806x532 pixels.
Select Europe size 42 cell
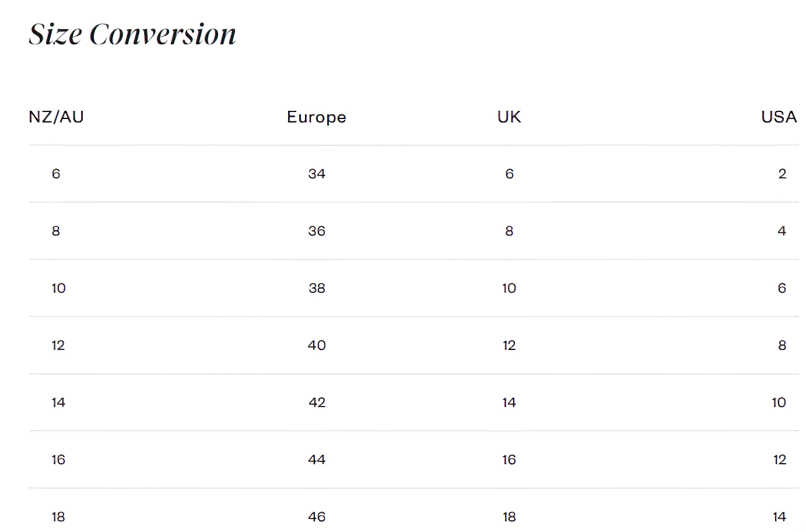tap(317, 402)
